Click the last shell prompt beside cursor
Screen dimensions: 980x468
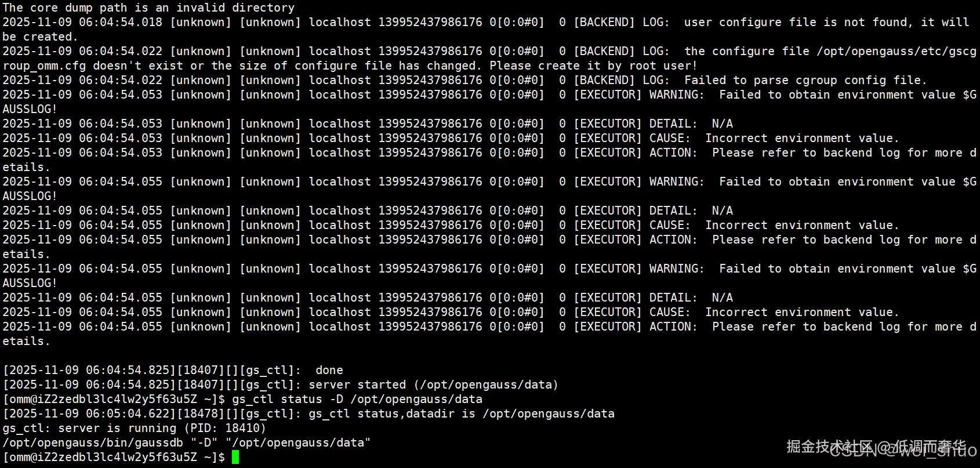tap(114, 457)
